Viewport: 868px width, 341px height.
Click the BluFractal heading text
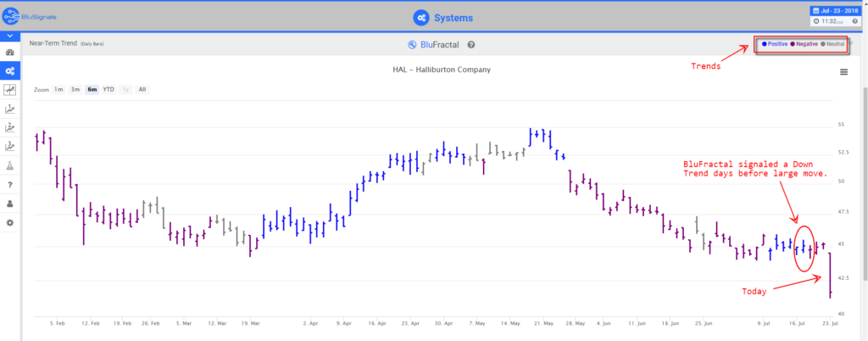(440, 45)
